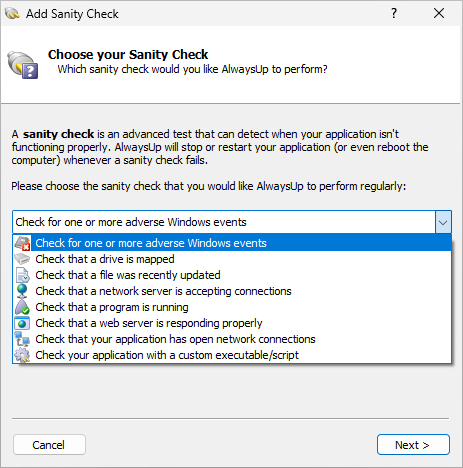Click the open network connections computers icon
Image resolution: width=463 pixels, height=468 pixels.
tap(22, 339)
